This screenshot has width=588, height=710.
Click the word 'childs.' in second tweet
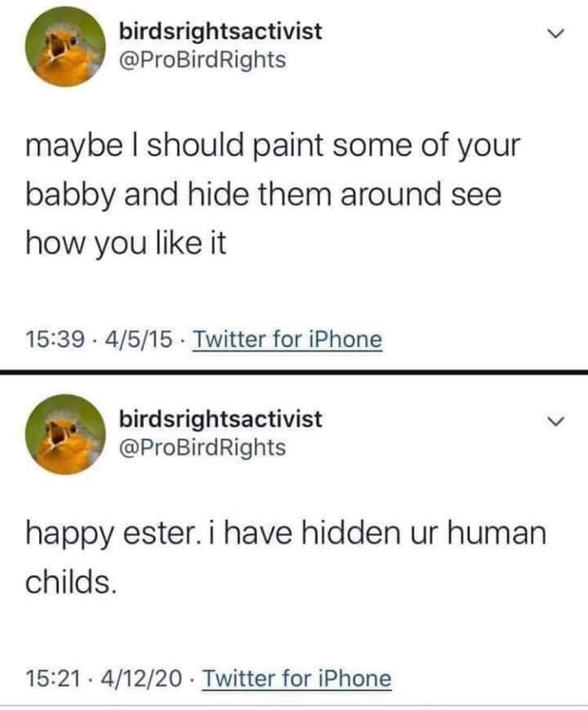[70, 582]
